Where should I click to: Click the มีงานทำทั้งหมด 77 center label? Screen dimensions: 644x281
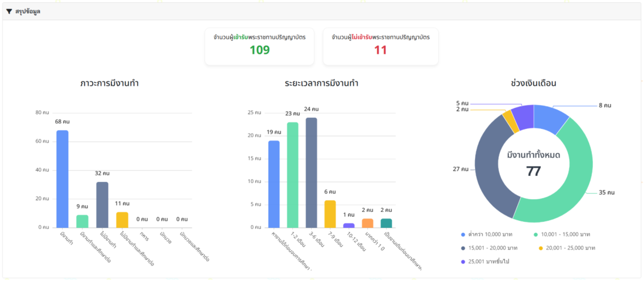(534, 163)
